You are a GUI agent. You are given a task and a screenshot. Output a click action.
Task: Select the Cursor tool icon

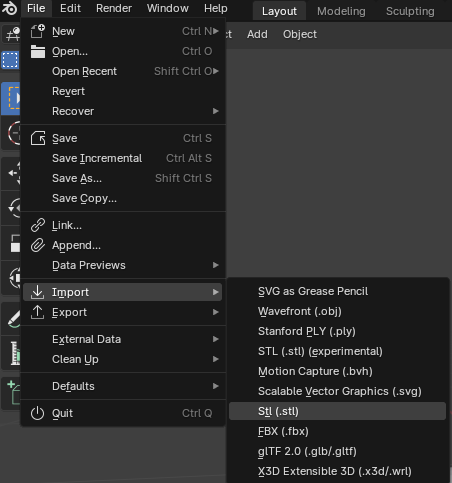[x=11, y=133]
